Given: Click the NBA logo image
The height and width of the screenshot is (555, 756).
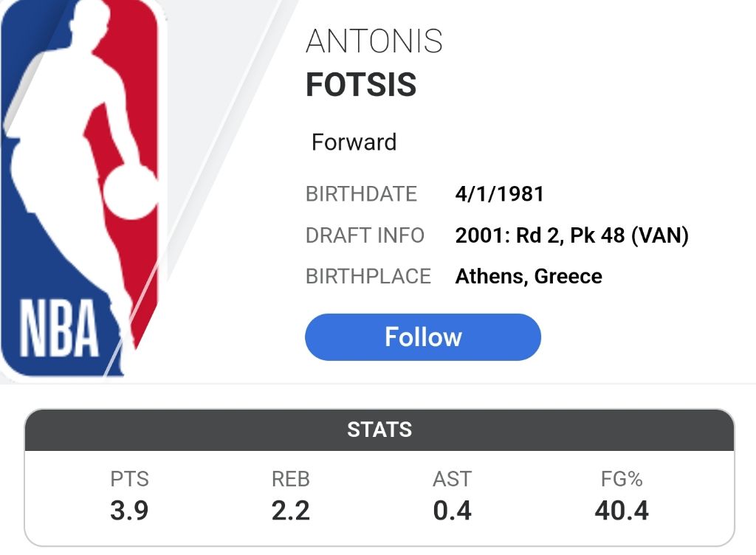Looking at the screenshot, I should [x=81, y=188].
